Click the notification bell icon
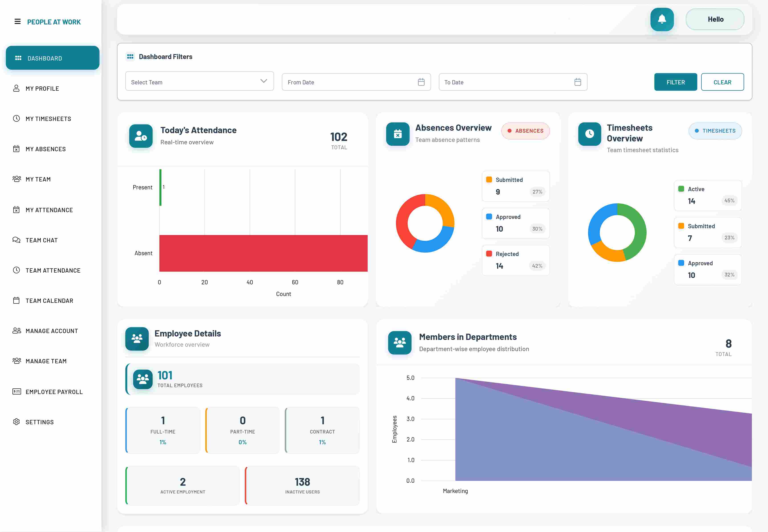This screenshot has width=768, height=532. (662, 19)
